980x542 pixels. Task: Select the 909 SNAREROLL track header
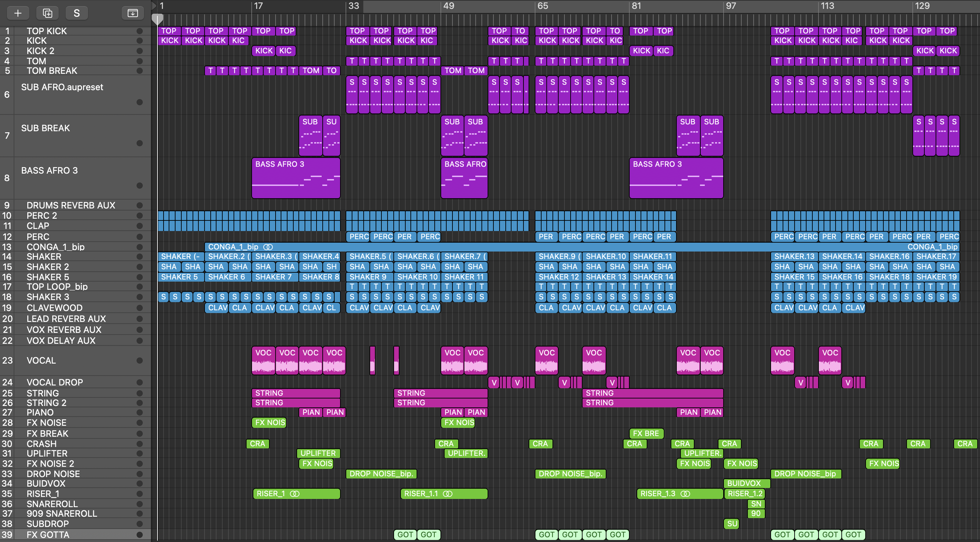tap(75, 513)
